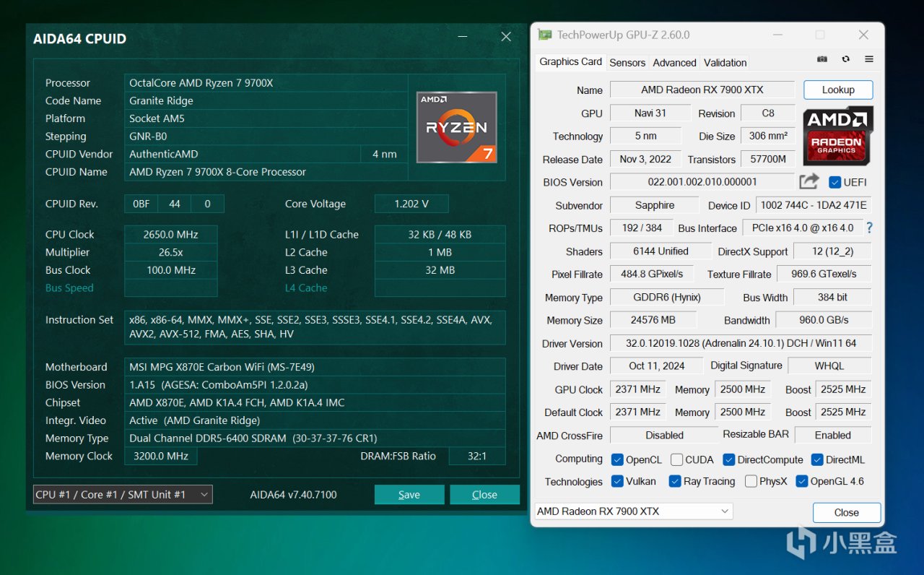Click the L3 Cache value '32 MB'

[x=440, y=270]
